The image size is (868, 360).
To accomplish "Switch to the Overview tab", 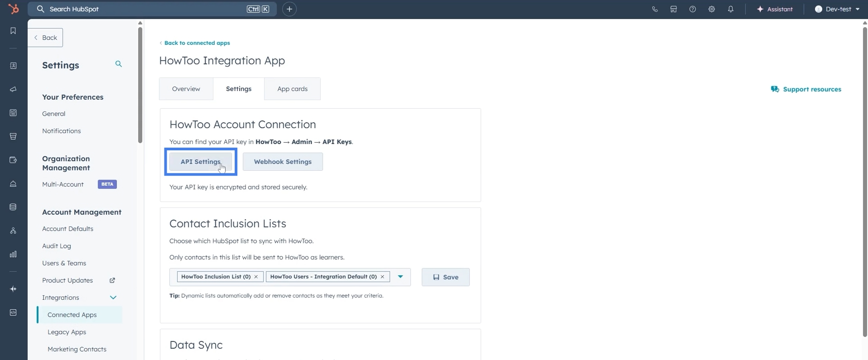I will click(x=186, y=89).
